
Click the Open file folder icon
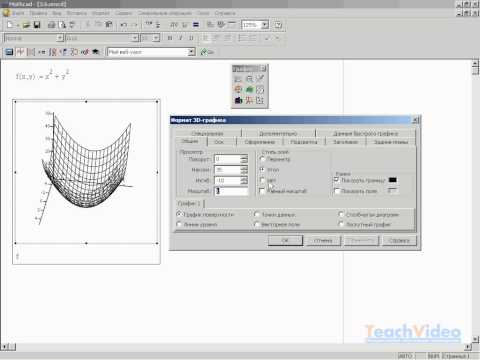pos(26,25)
